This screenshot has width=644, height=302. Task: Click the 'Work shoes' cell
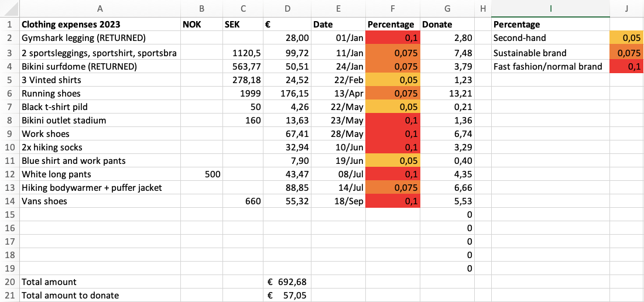coord(100,134)
